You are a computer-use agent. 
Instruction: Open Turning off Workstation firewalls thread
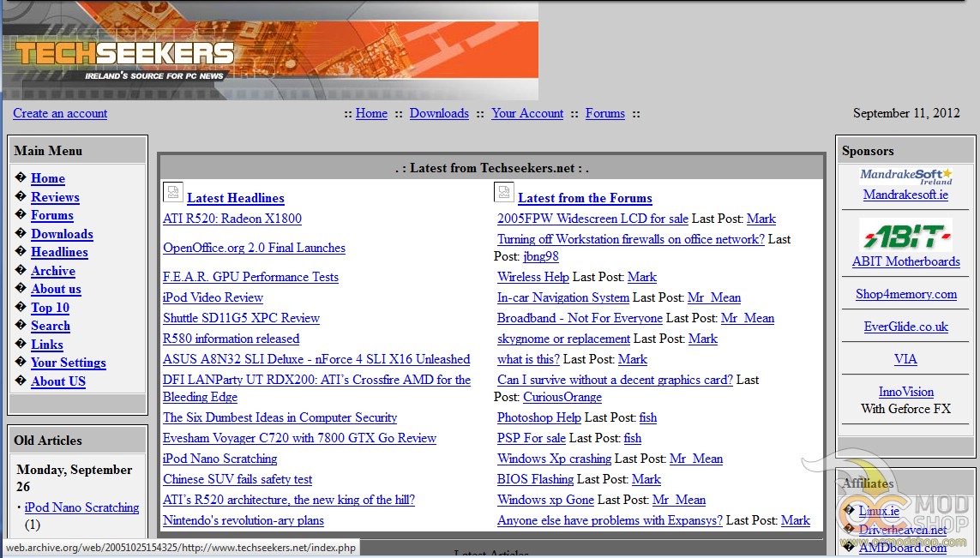(631, 239)
